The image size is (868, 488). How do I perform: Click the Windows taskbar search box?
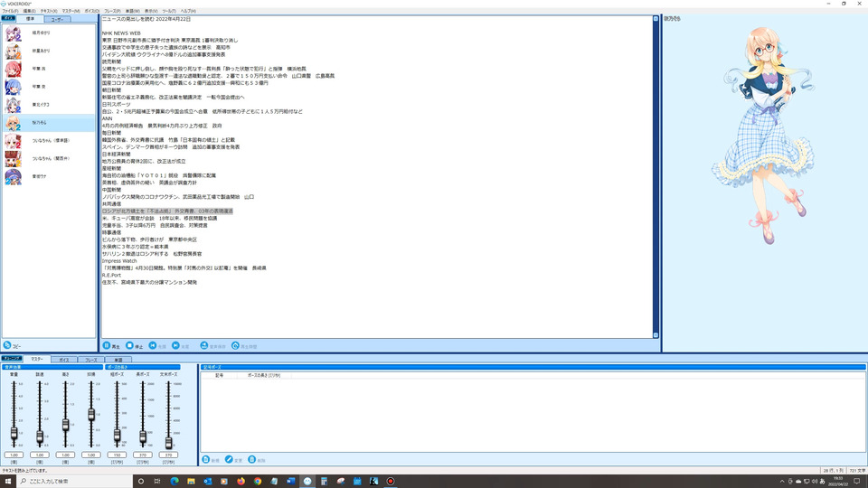[x=74, y=482]
